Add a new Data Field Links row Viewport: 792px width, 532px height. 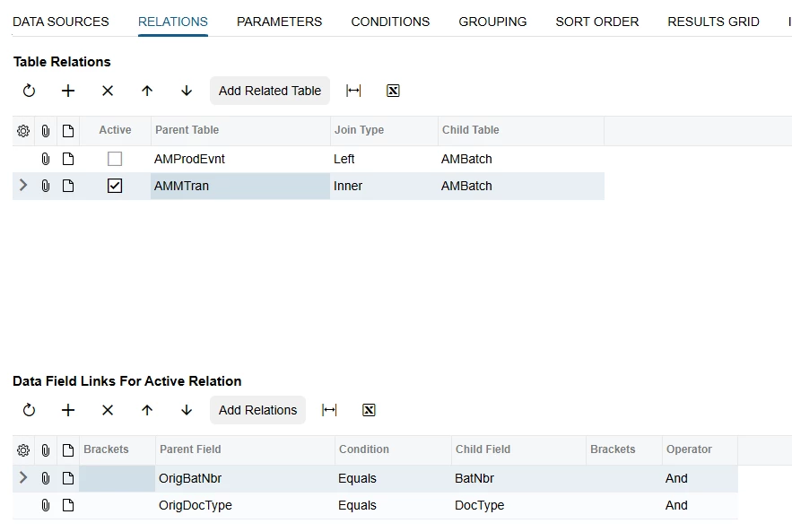(68, 410)
